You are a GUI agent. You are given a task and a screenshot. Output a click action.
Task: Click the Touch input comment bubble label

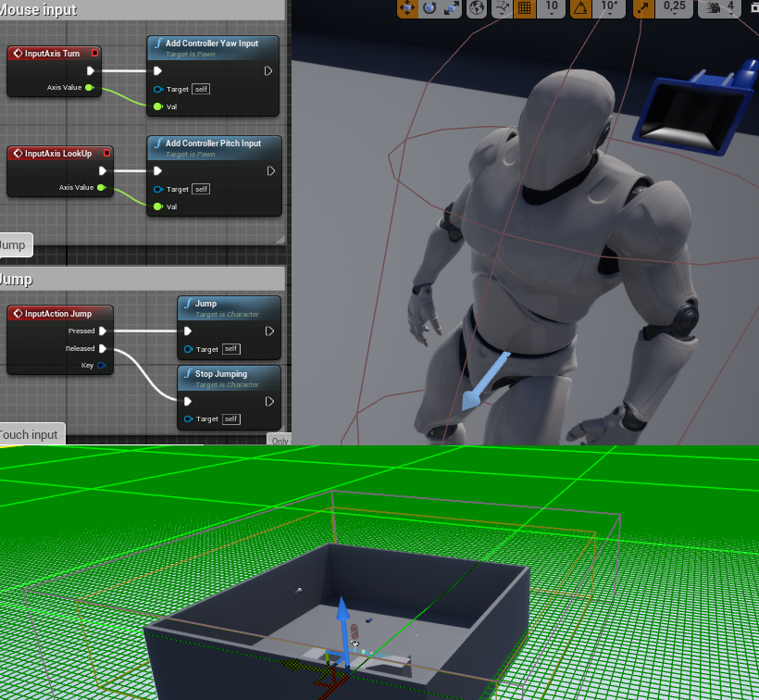(x=31, y=434)
